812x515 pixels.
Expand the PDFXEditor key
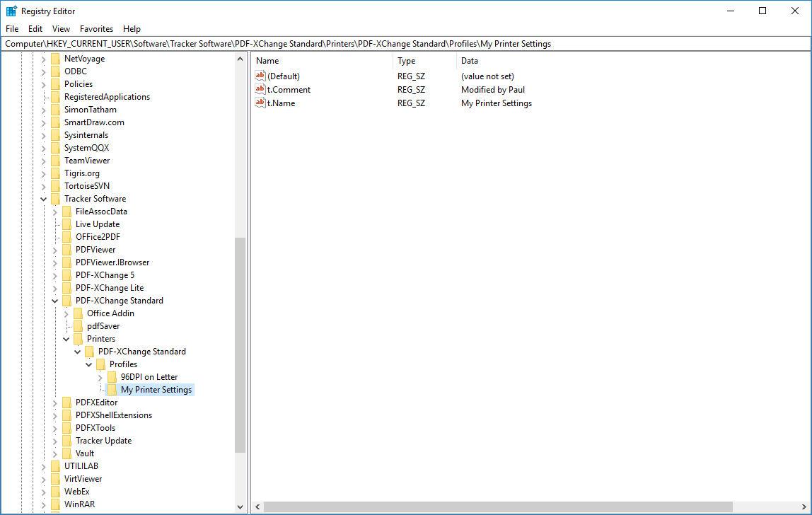tap(55, 403)
